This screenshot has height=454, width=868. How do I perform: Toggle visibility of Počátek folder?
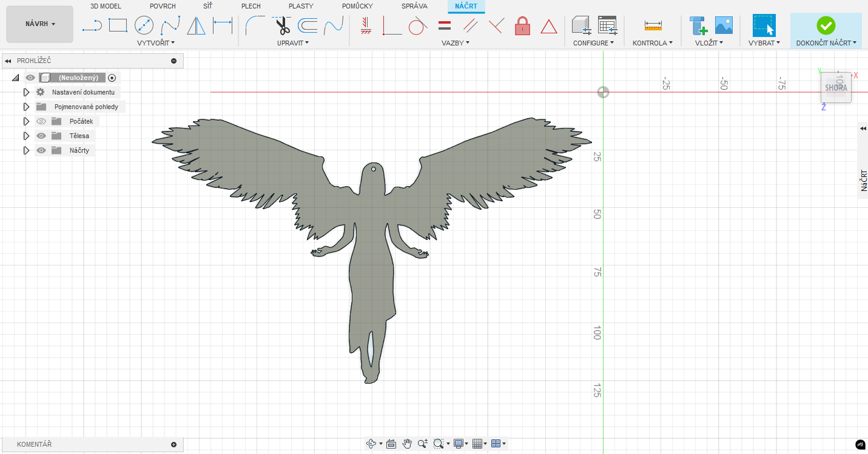(x=41, y=121)
